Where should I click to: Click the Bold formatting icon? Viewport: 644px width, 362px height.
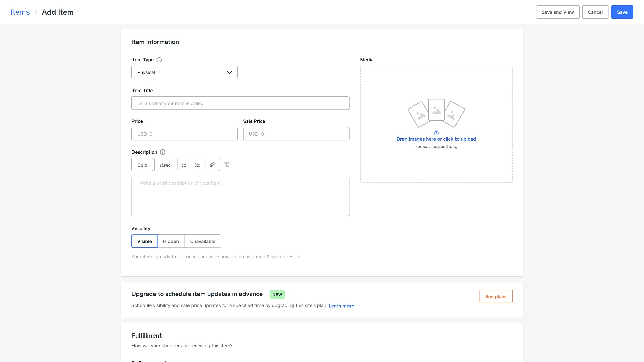click(142, 165)
